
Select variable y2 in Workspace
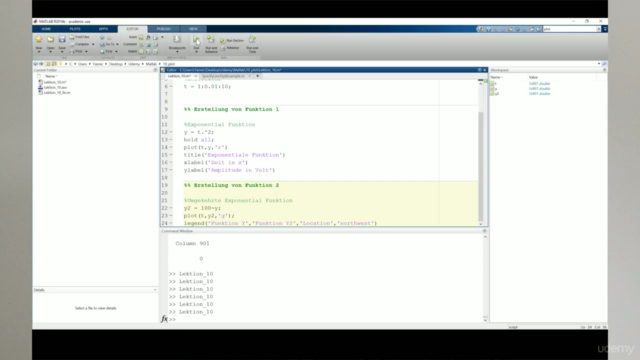[496, 93]
